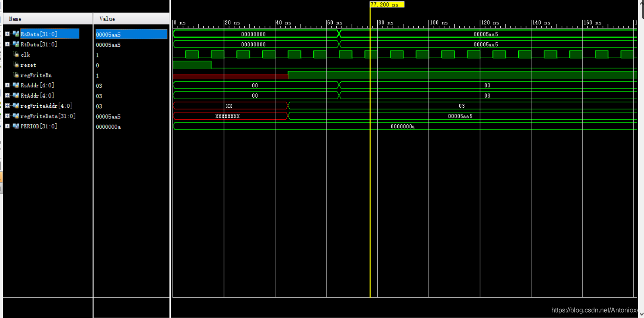Select the regWriteEn signal row
The image size is (644, 318).
point(36,75)
